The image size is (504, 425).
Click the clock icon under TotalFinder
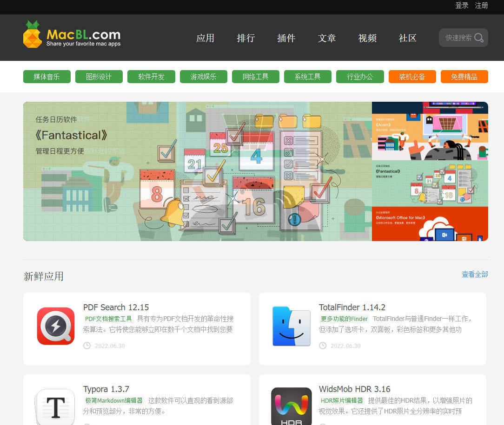tap(323, 346)
